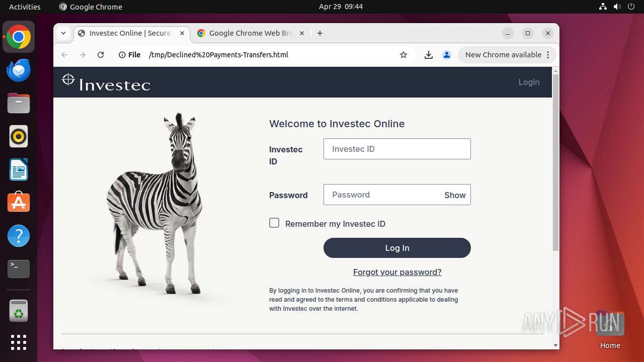Screen dimensions: 644x362
Task: Open Forgot your password link
Action: click(397, 272)
